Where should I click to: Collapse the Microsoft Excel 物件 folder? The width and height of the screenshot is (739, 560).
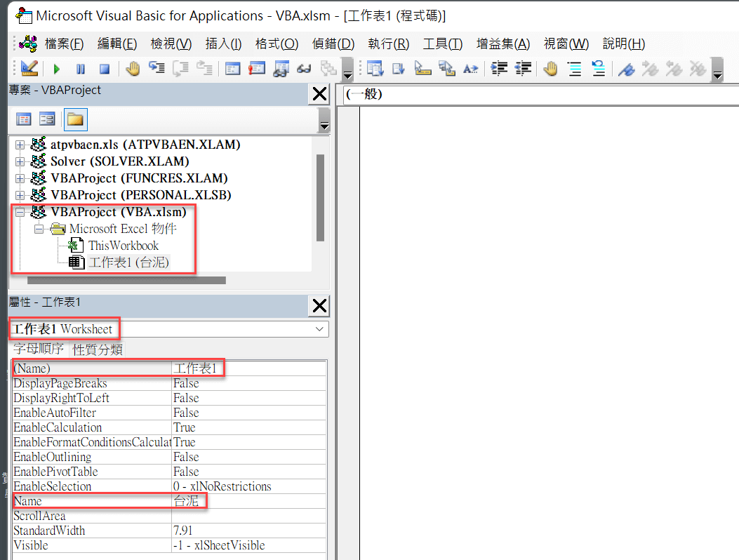[x=39, y=229]
